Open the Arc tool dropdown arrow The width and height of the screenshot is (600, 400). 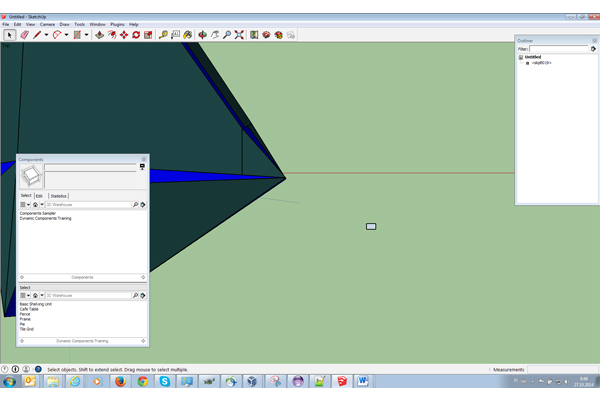(x=67, y=35)
